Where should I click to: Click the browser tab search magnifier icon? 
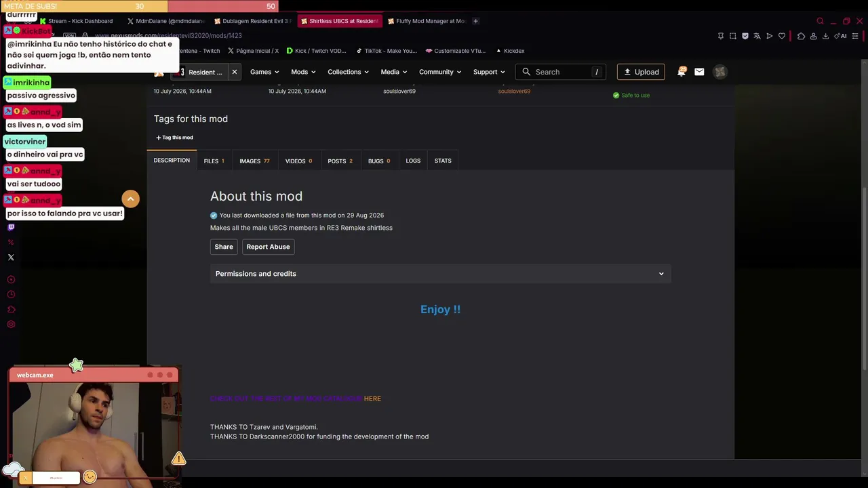point(820,21)
